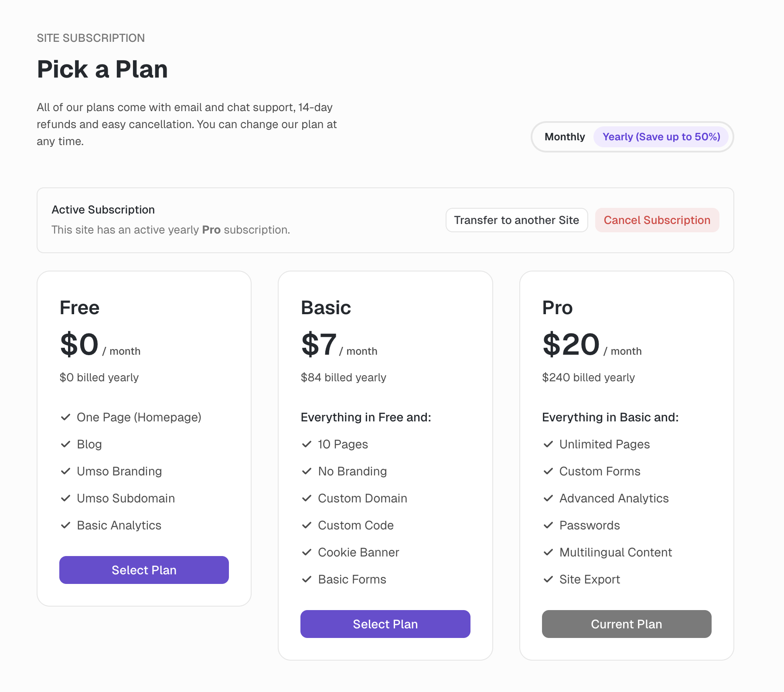Click the checkmark next to Umso Subdomain
Screen dimensions: 784x692
click(x=66, y=498)
